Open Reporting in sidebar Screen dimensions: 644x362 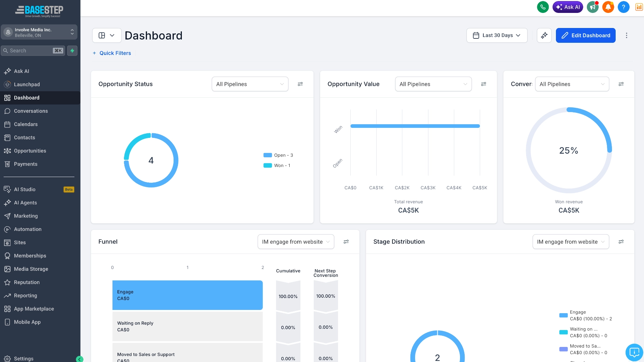40,296
